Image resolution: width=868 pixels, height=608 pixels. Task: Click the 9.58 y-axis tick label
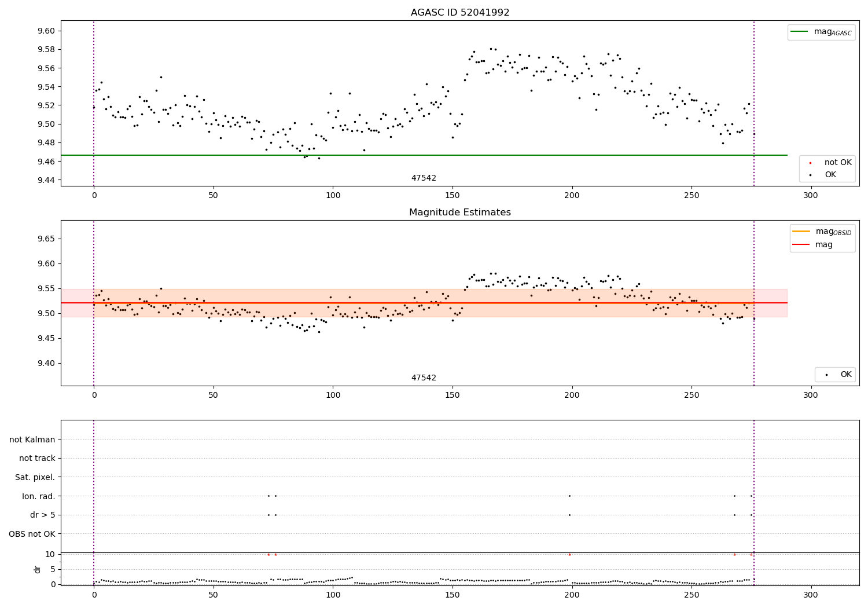pos(46,50)
